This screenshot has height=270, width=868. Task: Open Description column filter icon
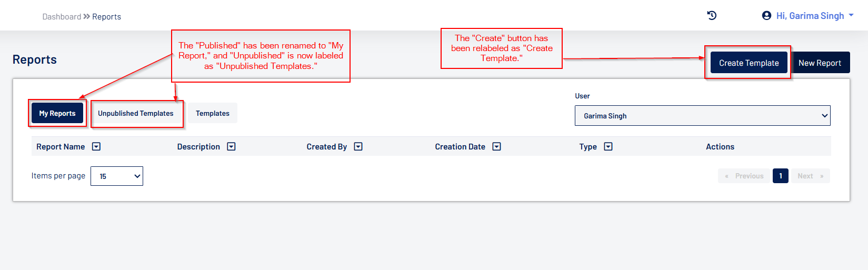(231, 147)
